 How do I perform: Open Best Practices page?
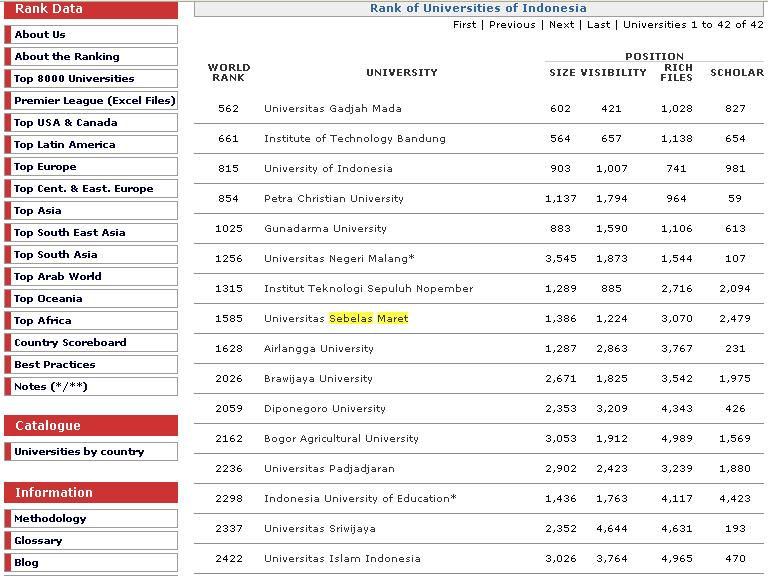pos(91,365)
